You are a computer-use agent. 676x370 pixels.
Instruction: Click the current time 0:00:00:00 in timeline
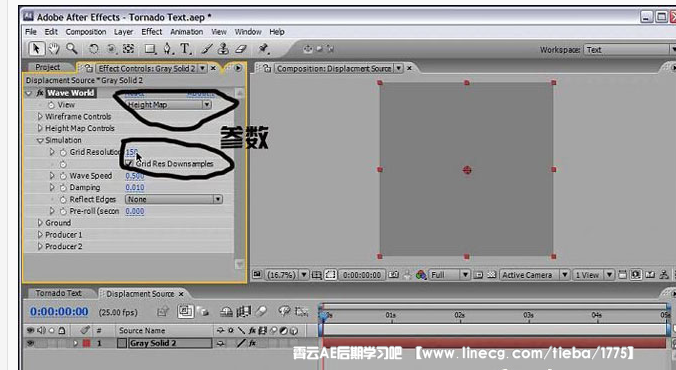(59, 311)
